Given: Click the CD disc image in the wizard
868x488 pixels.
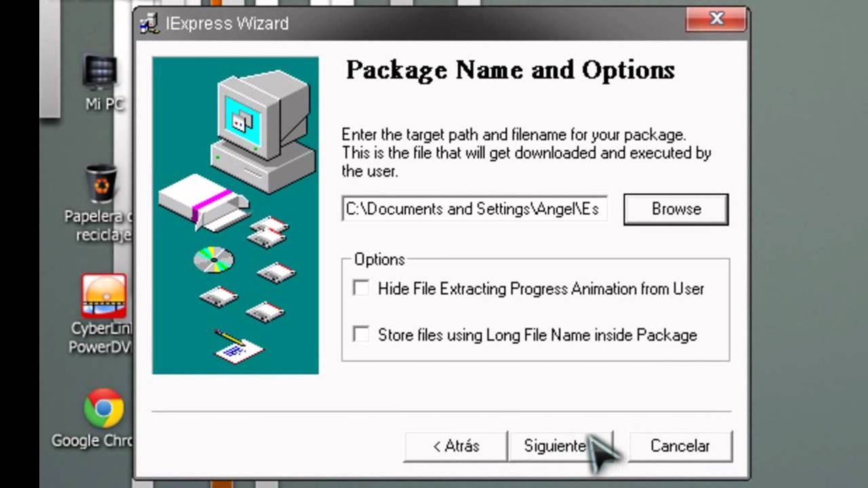Looking at the screenshot, I should coord(214,260).
